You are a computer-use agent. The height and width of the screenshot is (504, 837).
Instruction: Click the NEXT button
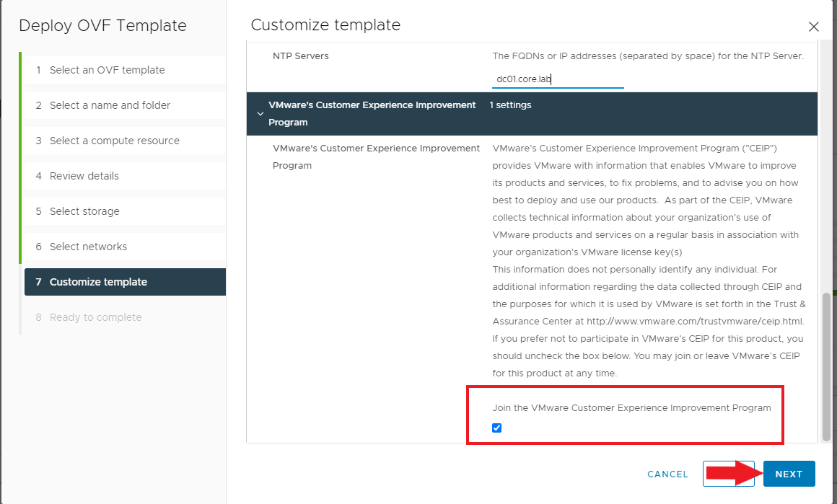pyautogui.click(x=789, y=474)
